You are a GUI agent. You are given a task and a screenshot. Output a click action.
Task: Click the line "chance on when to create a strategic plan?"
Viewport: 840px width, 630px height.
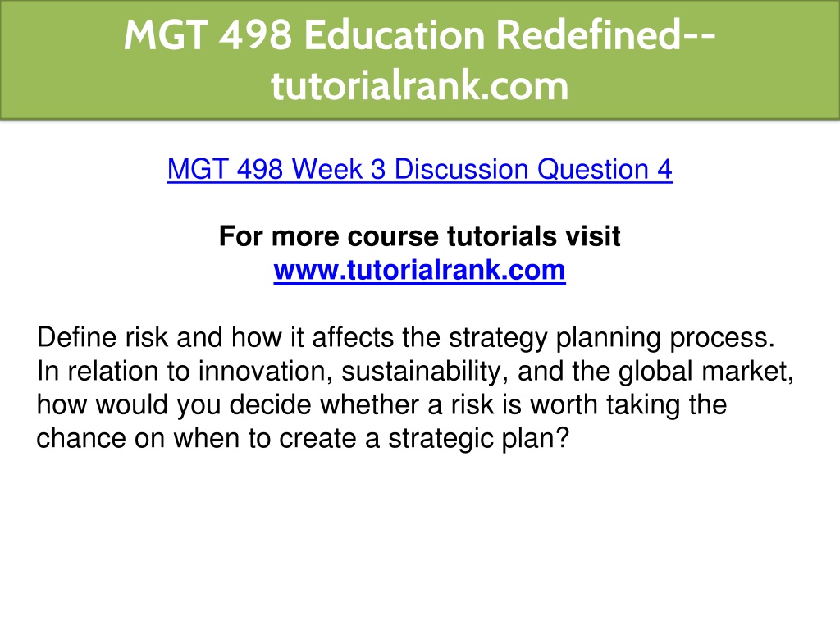(x=303, y=438)
